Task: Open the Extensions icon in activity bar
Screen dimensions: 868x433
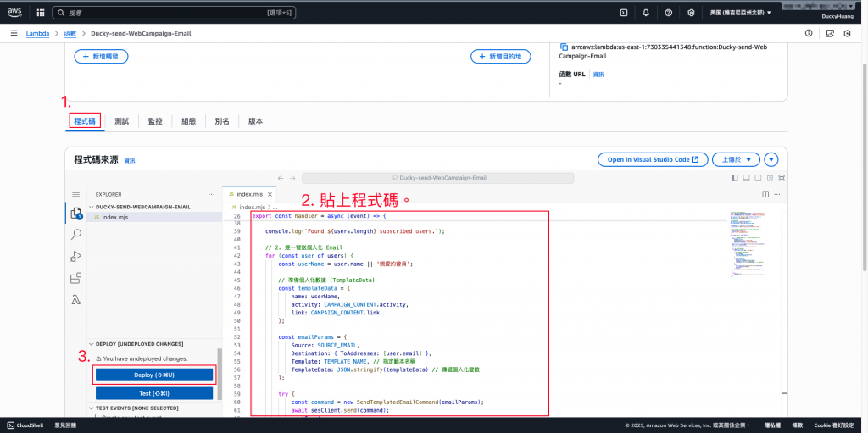Action: pos(76,278)
